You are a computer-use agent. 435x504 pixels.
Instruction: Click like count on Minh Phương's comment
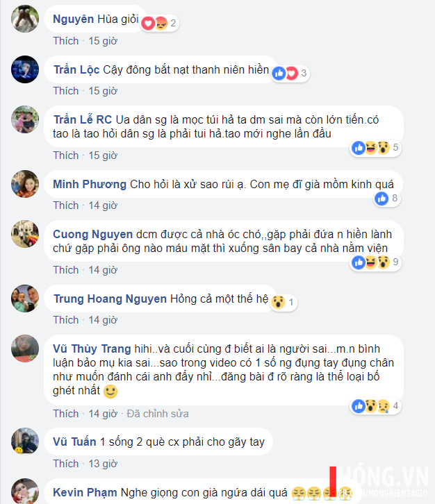[x=387, y=199]
